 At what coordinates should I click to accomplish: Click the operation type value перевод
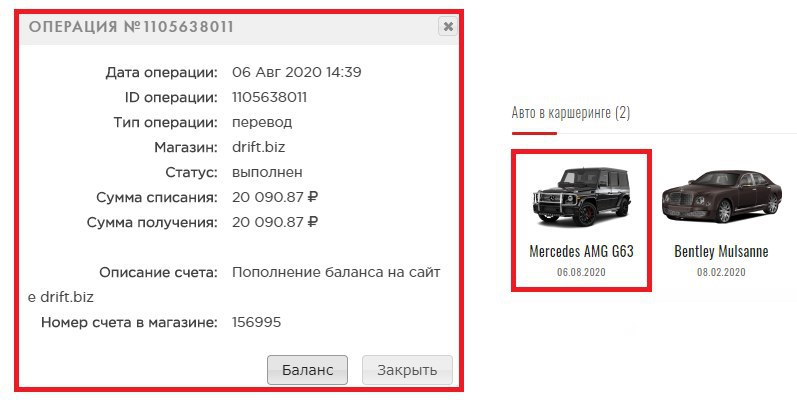coord(262,122)
